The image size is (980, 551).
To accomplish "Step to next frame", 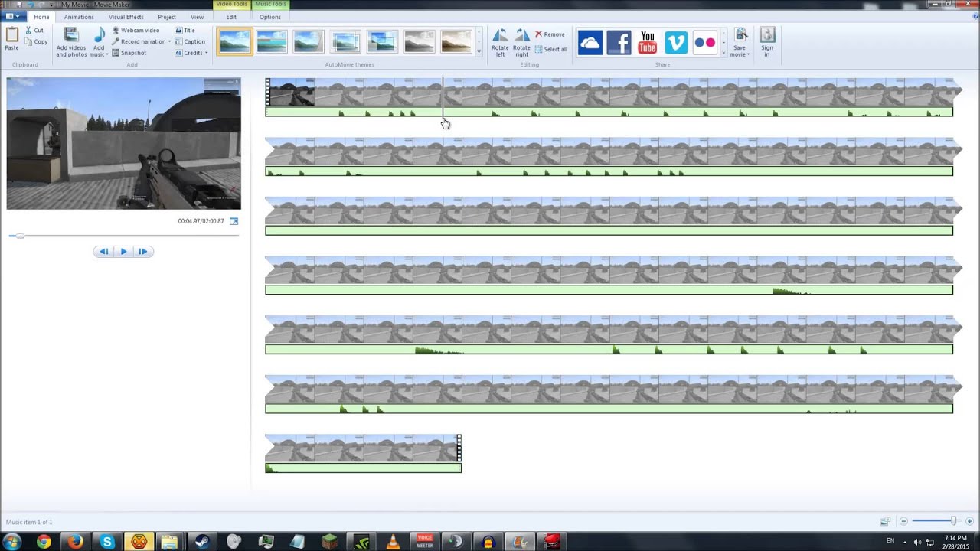I will [143, 251].
